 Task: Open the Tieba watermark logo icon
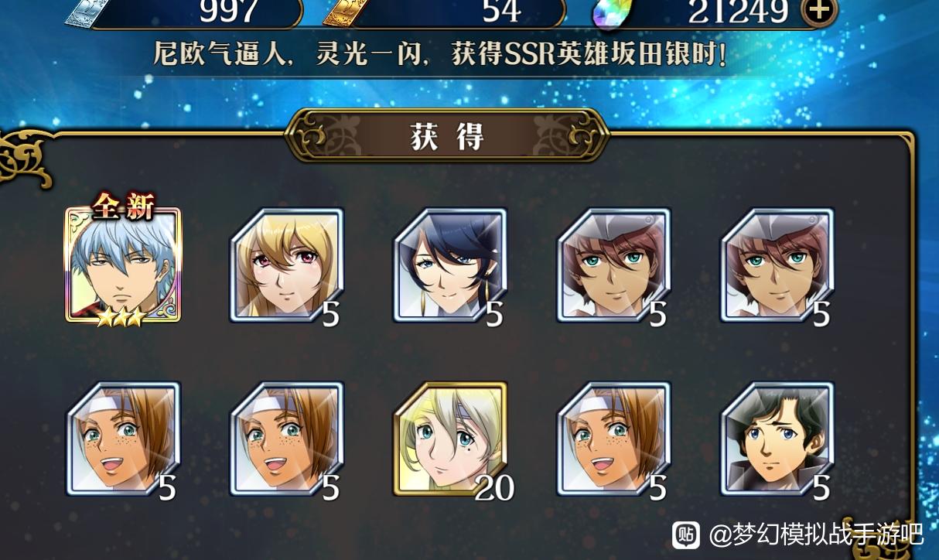pos(686,535)
